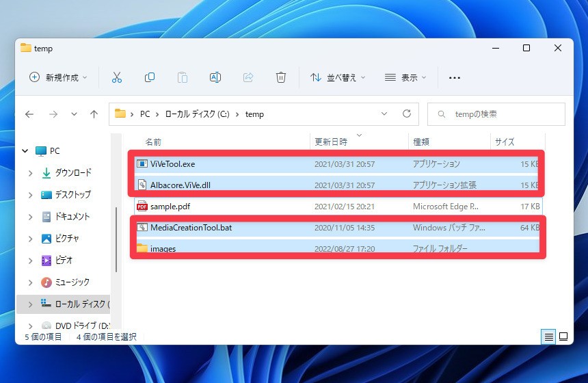The height and width of the screenshot is (383, 588).
Task: Select the sample.pdf file name
Action: 170,207
